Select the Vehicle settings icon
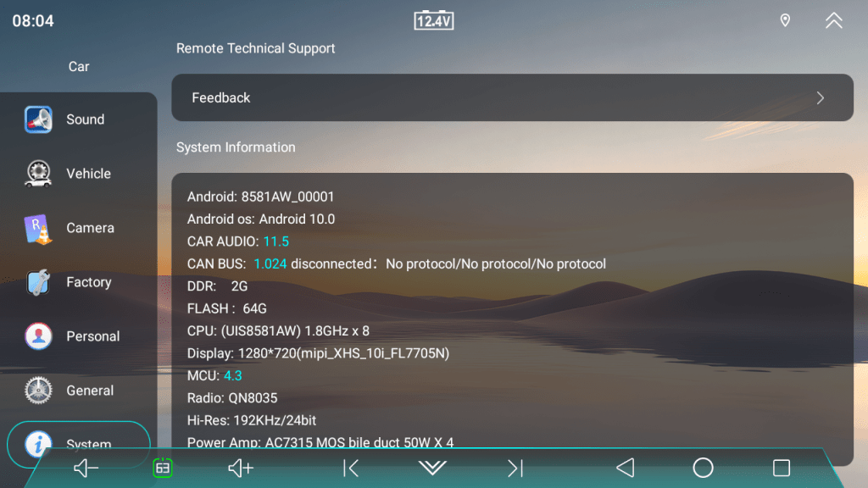Screen dimensions: 868x488 (x=38, y=174)
